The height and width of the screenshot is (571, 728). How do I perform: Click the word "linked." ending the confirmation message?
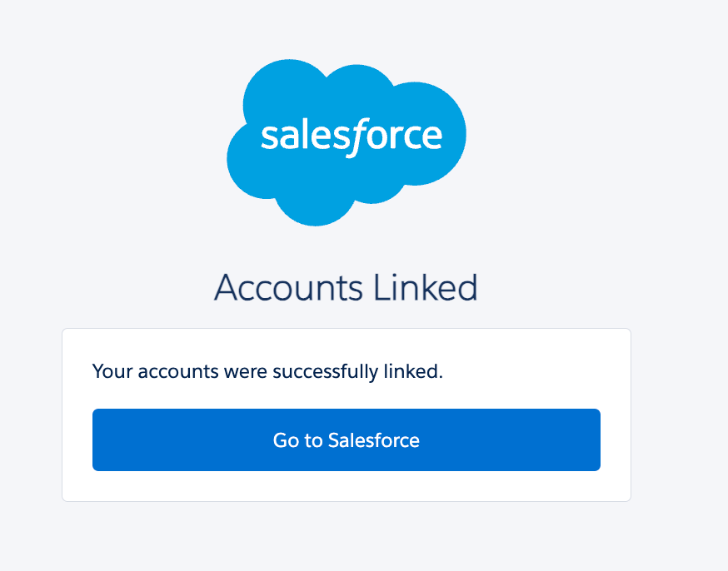pos(412,371)
